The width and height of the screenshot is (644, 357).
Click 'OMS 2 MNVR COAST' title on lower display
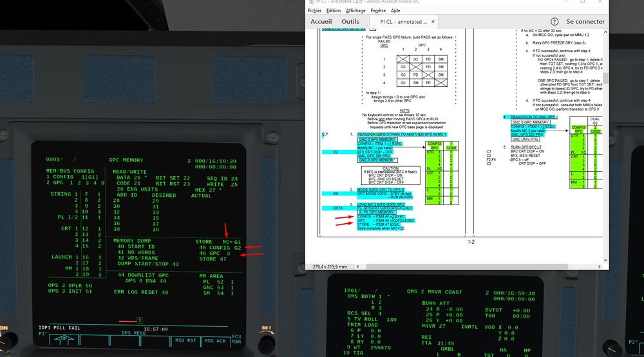435,292
